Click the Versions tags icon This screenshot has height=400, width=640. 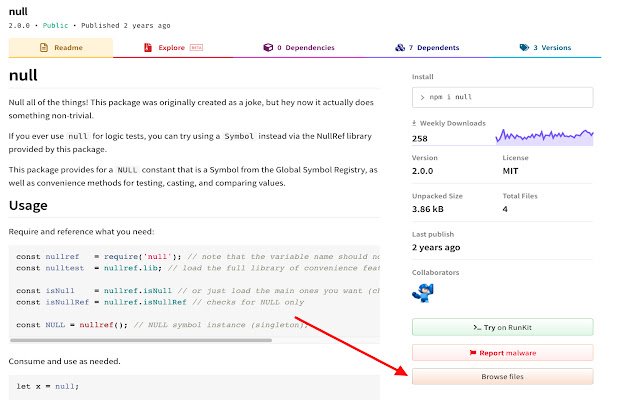(524, 48)
